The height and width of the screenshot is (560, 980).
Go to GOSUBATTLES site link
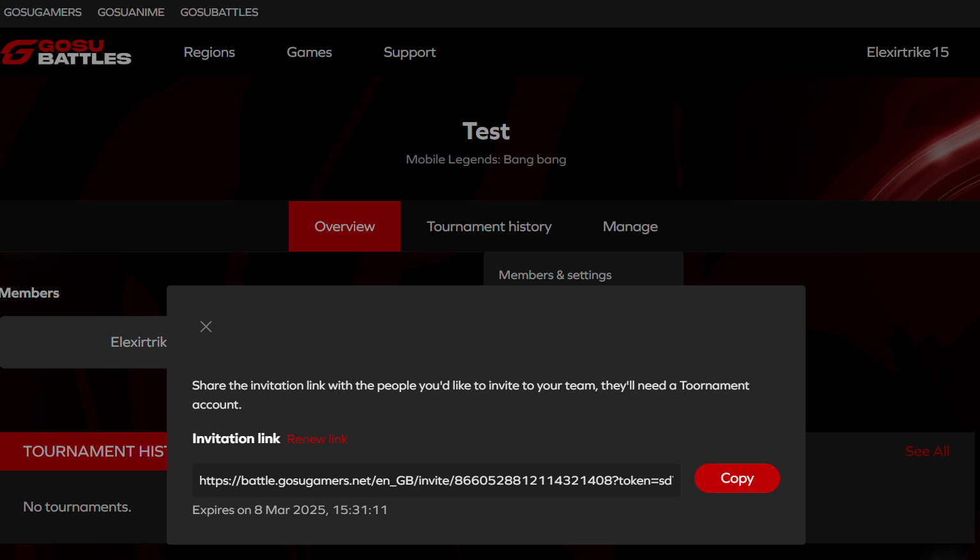219,12
